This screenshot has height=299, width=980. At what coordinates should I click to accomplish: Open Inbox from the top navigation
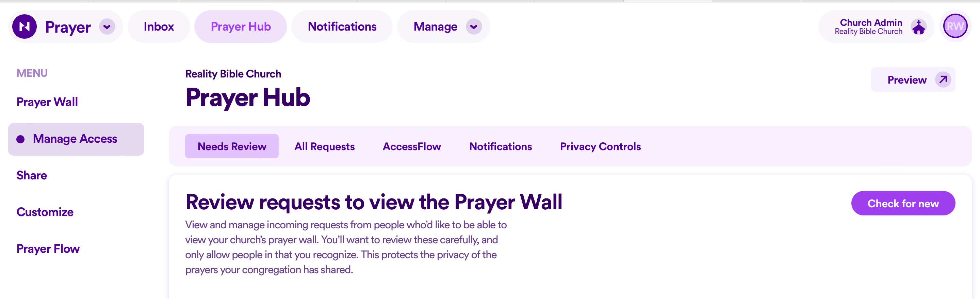tap(159, 26)
